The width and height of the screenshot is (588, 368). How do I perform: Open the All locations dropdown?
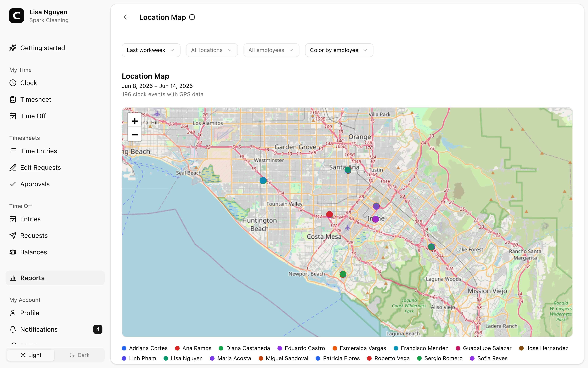coord(212,50)
